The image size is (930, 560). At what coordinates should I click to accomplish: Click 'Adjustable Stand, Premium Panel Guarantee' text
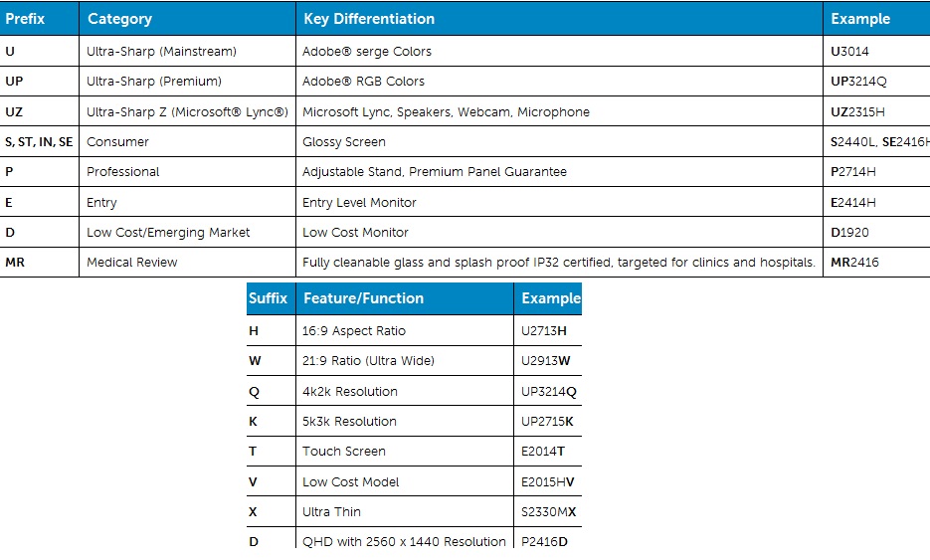435,172
